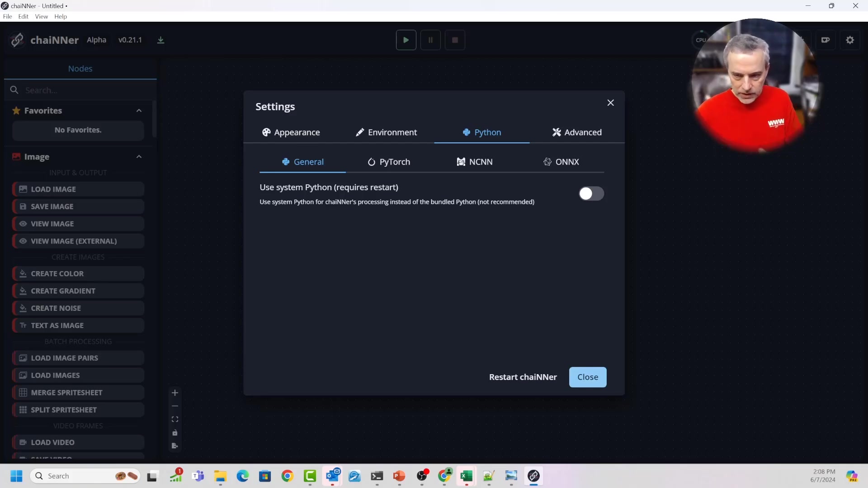Collapse the Image category
The height and width of the screenshot is (488, 868).
139,157
